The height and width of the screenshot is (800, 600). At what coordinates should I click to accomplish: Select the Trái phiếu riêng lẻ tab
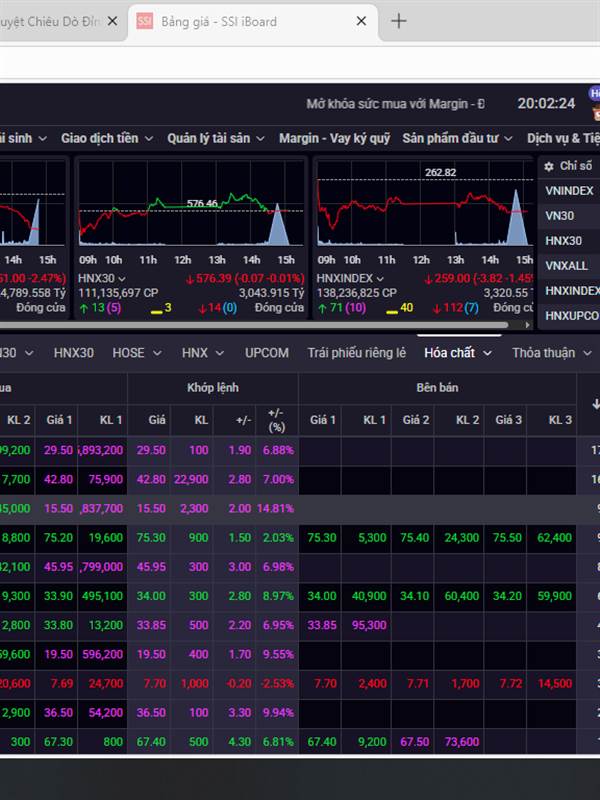(357, 353)
